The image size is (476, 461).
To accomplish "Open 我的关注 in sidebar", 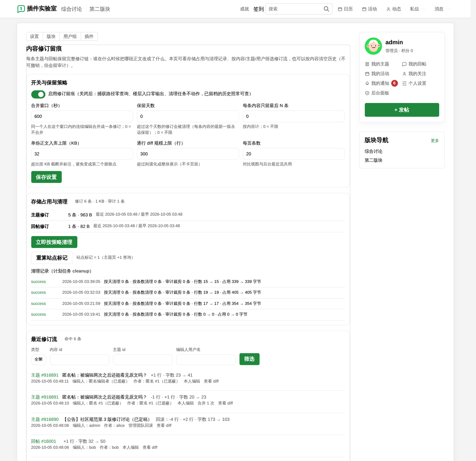I will click(x=414, y=74).
